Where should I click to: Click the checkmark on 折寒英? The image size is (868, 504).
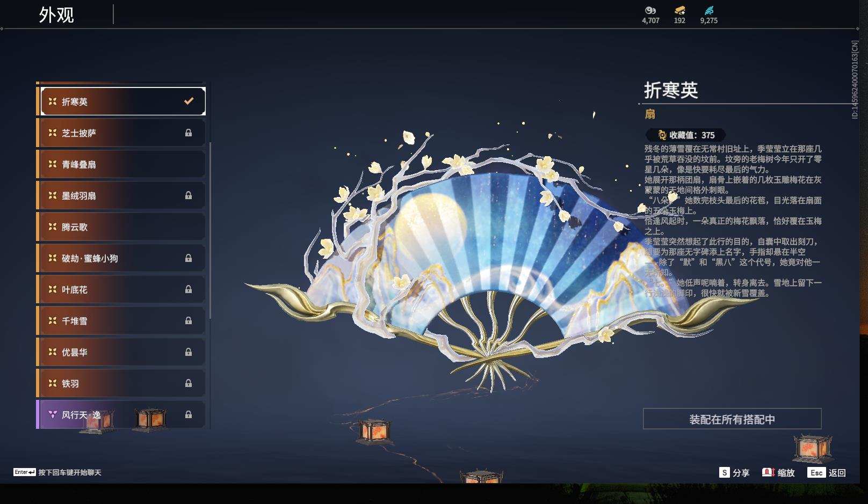point(189,99)
